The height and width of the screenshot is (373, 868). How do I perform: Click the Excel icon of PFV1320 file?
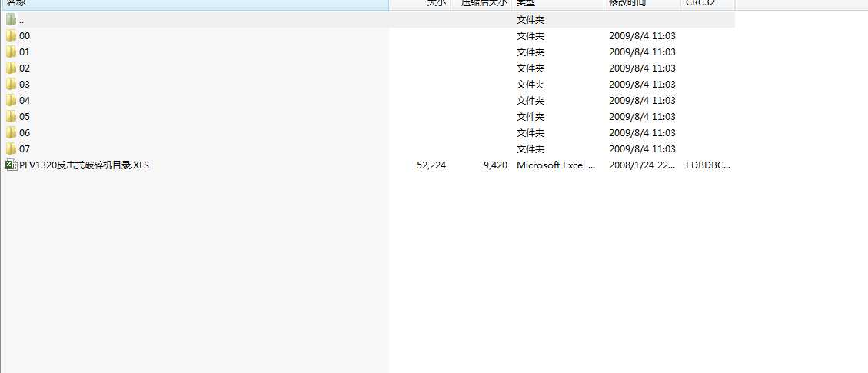click(11, 165)
